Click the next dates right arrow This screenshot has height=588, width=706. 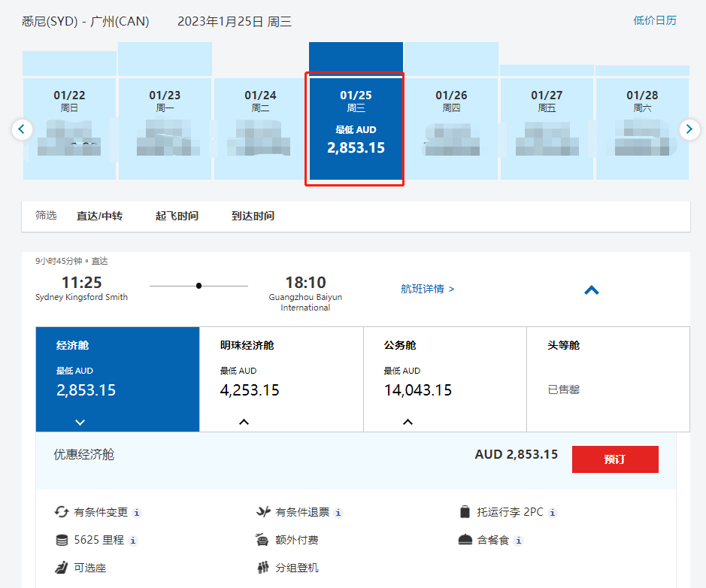point(689,129)
